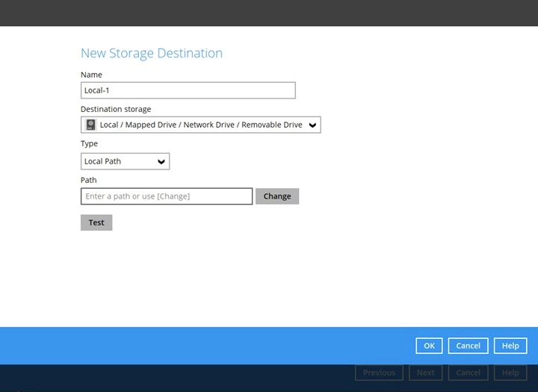Click the Name field containing Local-1

(x=188, y=90)
